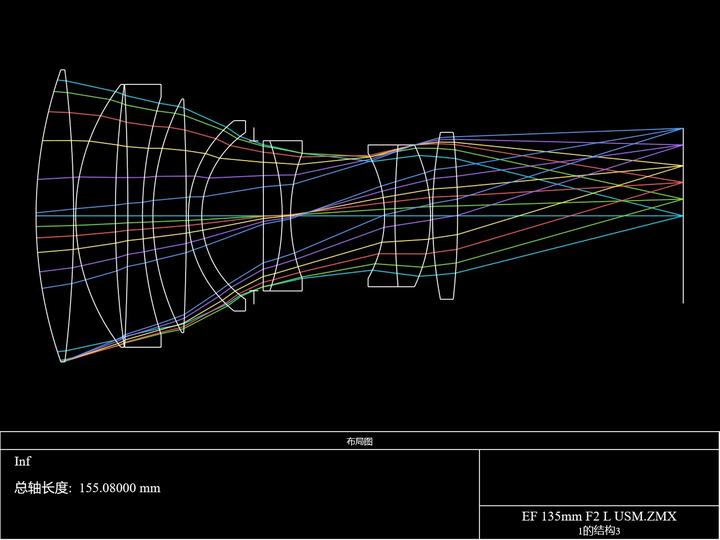Click the 总轴长度 label
The height and width of the screenshot is (540, 720).
43,488
